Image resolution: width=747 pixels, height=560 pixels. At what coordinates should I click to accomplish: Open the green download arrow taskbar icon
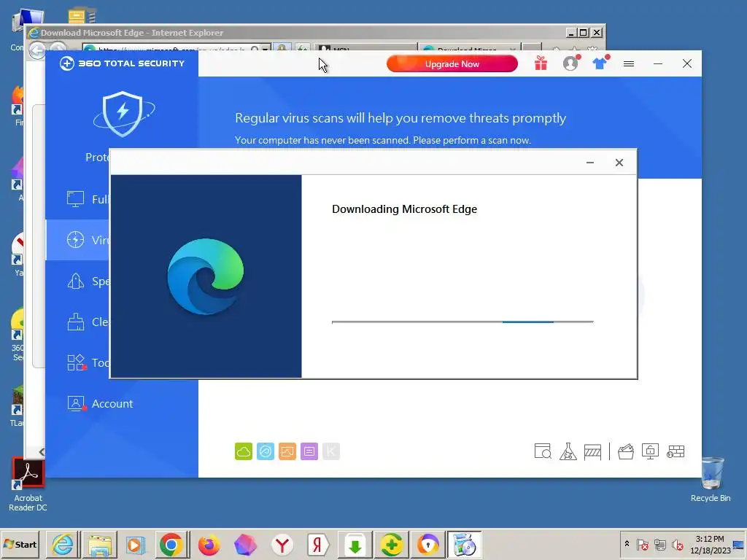355,544
